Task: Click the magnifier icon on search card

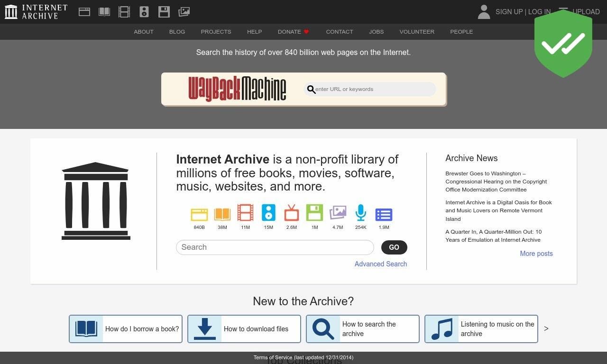Action: tap(323, 329)
